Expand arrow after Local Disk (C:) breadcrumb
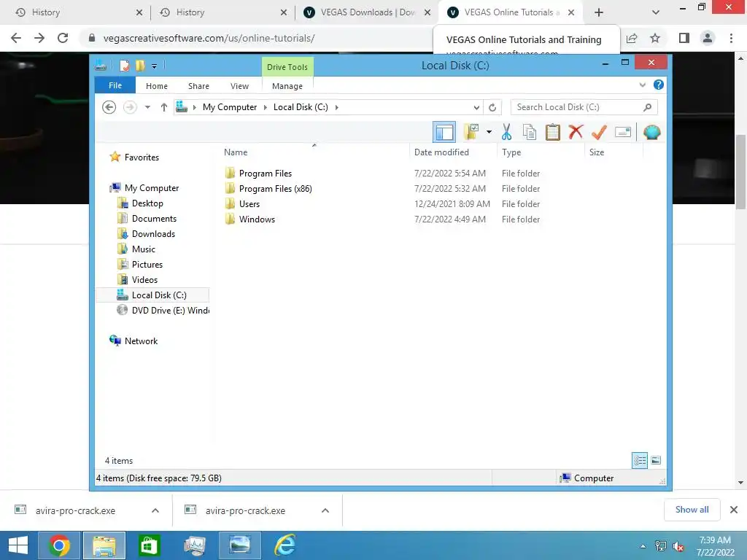The image size is (747, 560). tap(337, 107)
